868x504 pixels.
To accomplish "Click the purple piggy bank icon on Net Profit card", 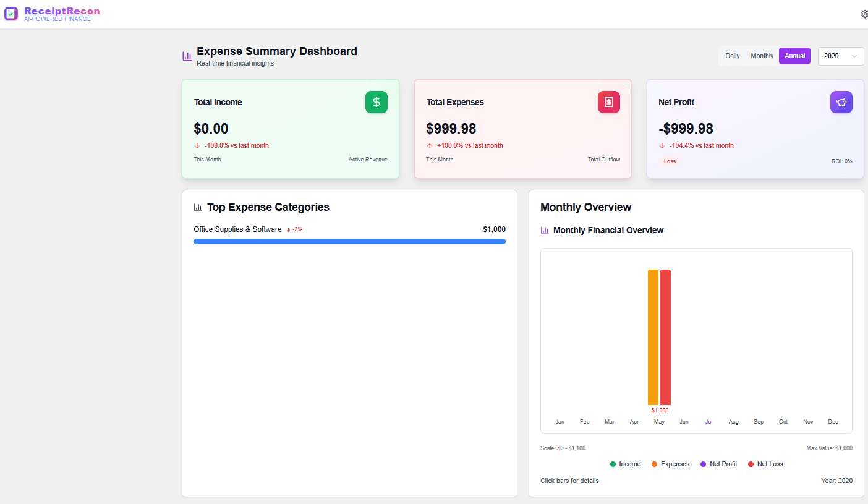I will point(841,102).
